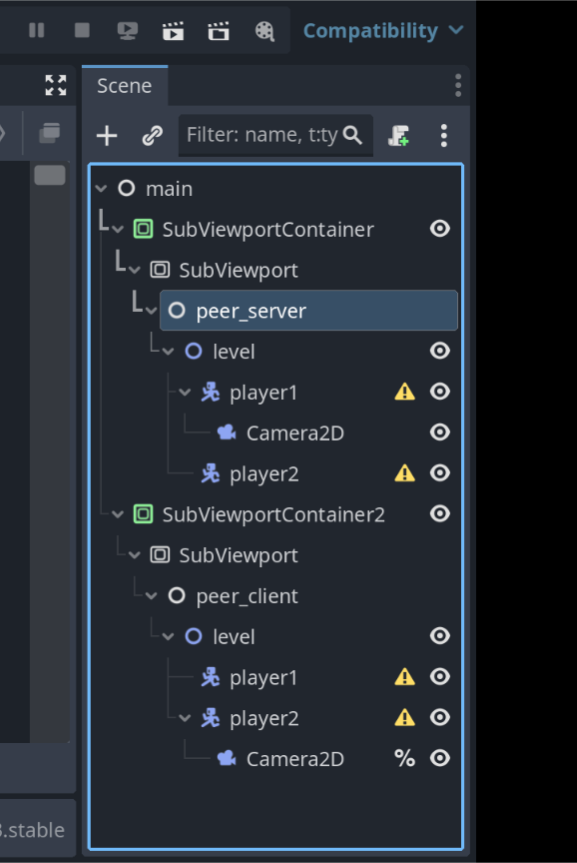
Task: Open warning on server player1 node
Action: (x=405, y=392)
